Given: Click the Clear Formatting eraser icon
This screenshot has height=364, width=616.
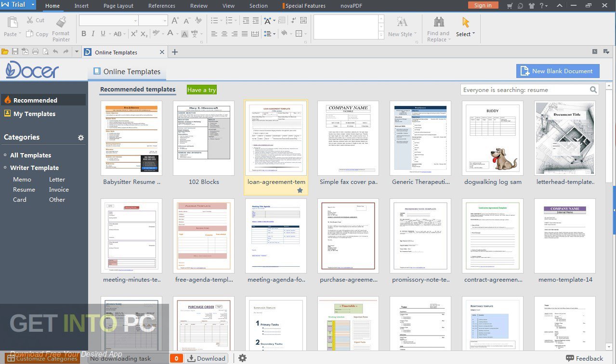Looking at the screenshot, I should tap(198, 20).
